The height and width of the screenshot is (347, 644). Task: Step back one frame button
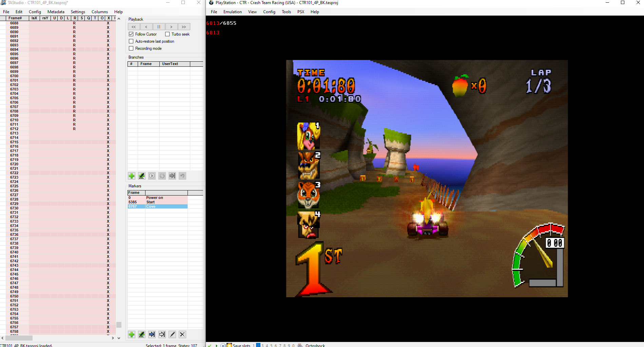[x=146, y=27]
